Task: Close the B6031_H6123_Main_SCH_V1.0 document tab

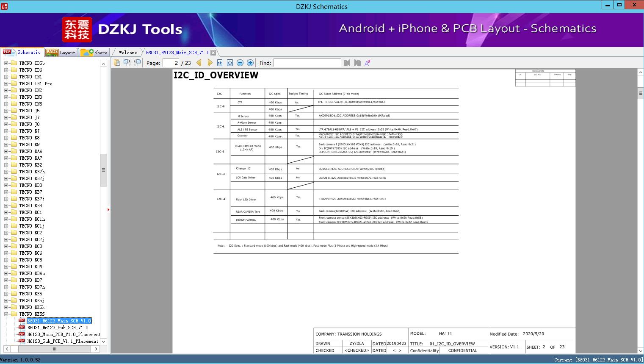Action: [213, 53]
